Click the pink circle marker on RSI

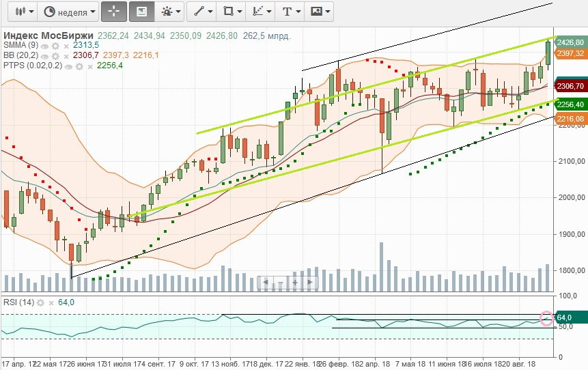547,318
